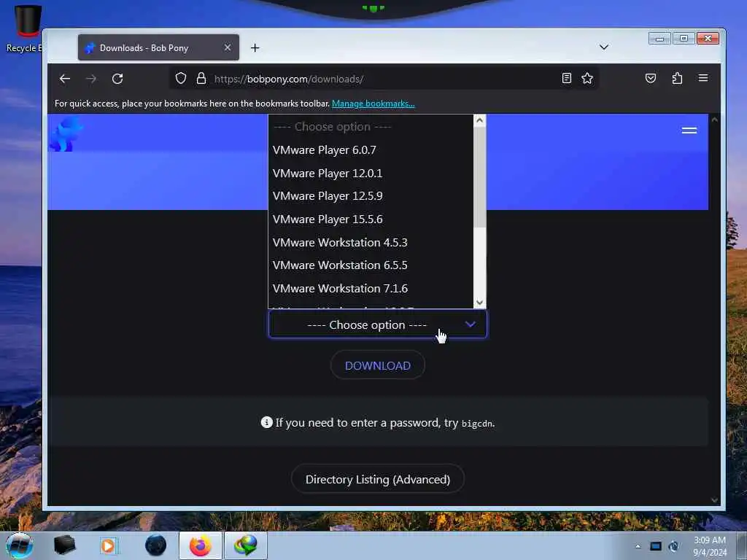
Task: Click the URL address field
Action: (384, 79)
